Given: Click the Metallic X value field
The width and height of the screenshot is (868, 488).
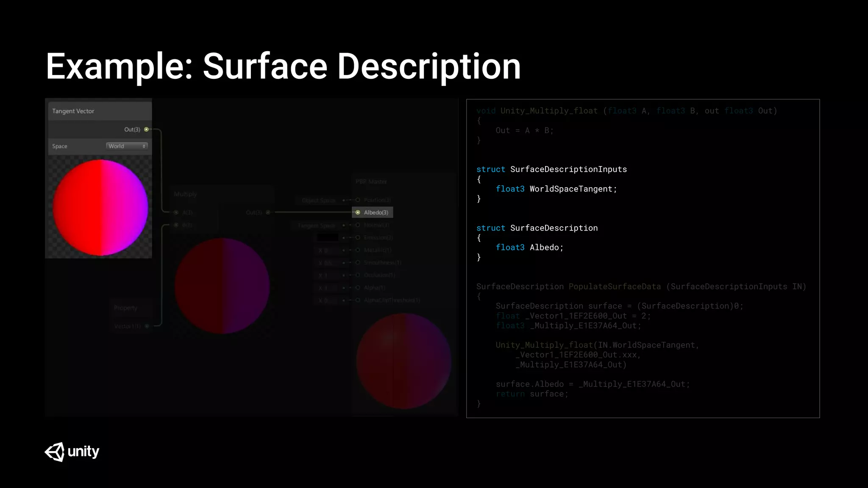Looking at the screenshot, I should pos(328,250).
